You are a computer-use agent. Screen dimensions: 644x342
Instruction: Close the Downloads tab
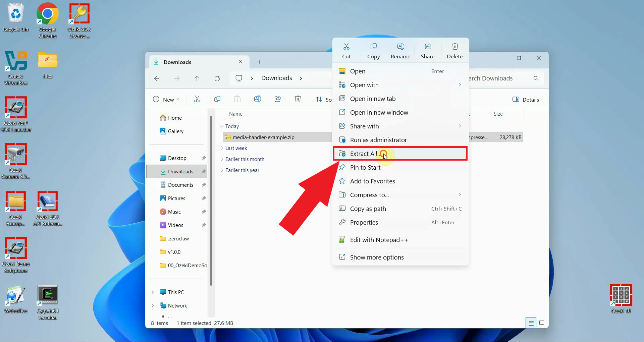(240, 62)
